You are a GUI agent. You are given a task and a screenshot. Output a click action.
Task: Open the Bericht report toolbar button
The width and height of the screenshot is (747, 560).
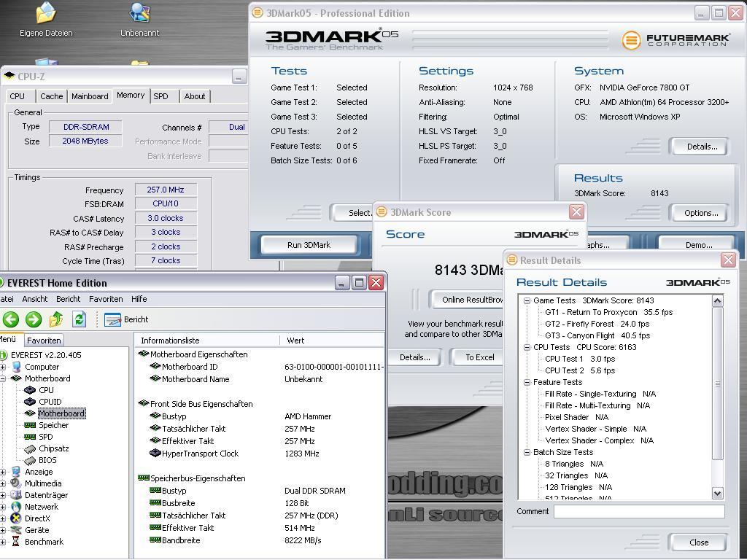126,319
